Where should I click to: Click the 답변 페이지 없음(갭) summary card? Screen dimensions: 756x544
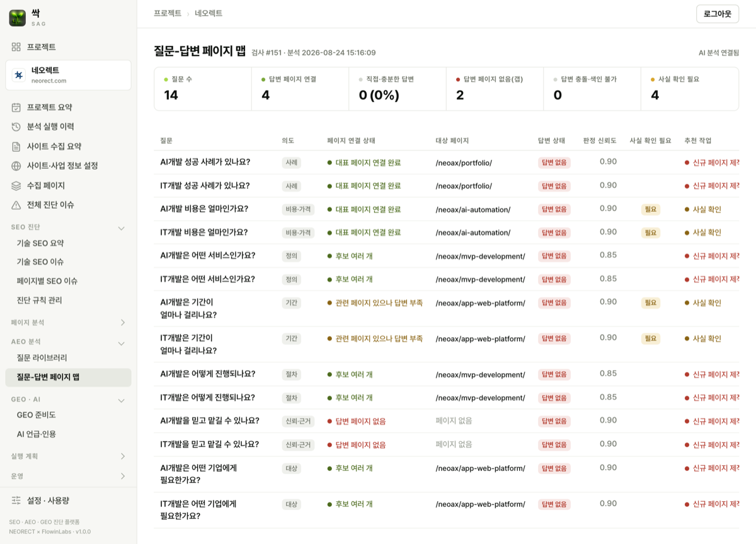[x=495, y=89]
